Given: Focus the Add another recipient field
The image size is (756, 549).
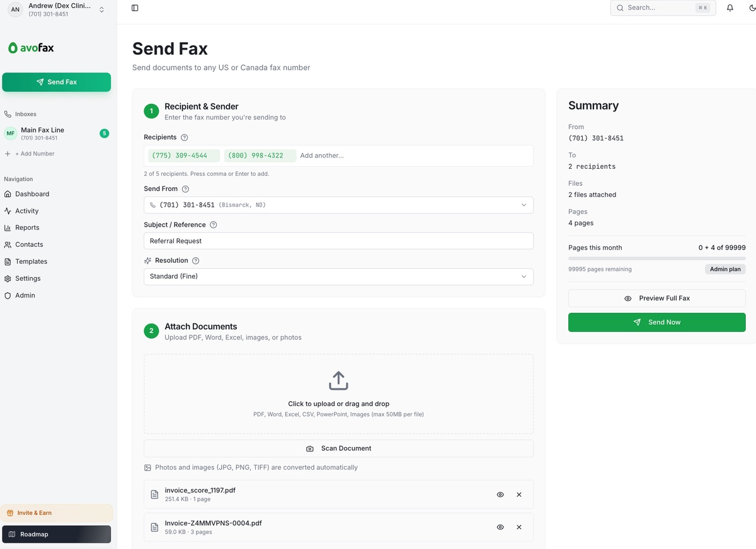Looking at the screenshot, I should tap(415, 156).
